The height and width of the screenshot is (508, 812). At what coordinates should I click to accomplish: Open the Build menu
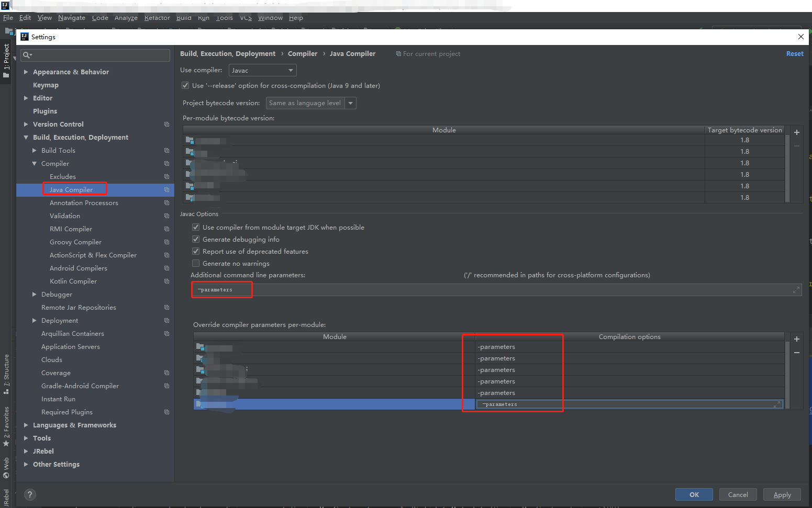184,17
